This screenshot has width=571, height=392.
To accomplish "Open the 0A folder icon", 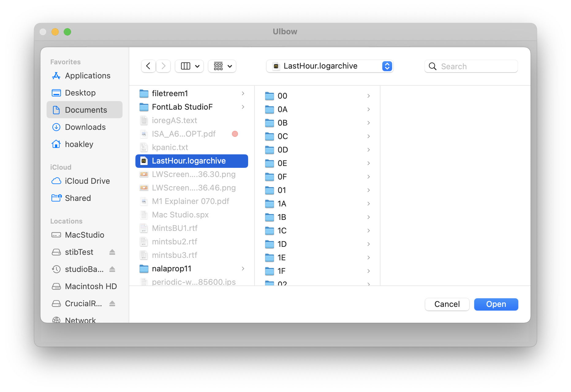I will tap(269, 110).
